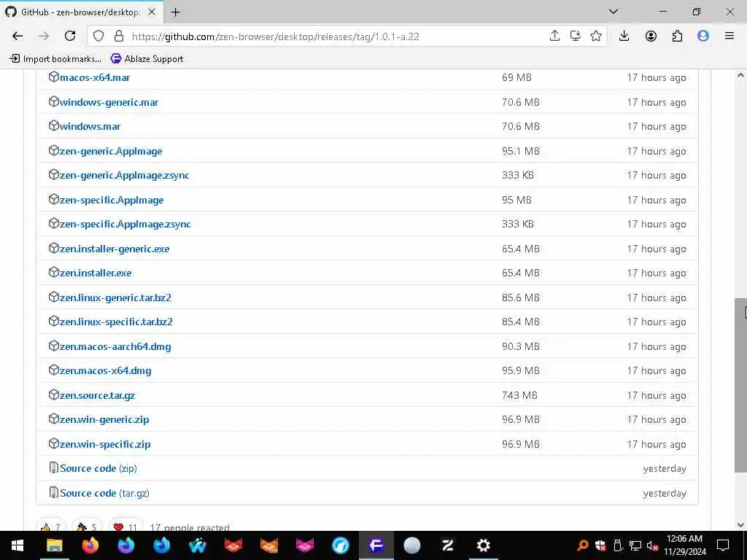Screen dimensions: 747x560
Task: Bookmark this page with the star icon
Action: (x=596, y=36)
